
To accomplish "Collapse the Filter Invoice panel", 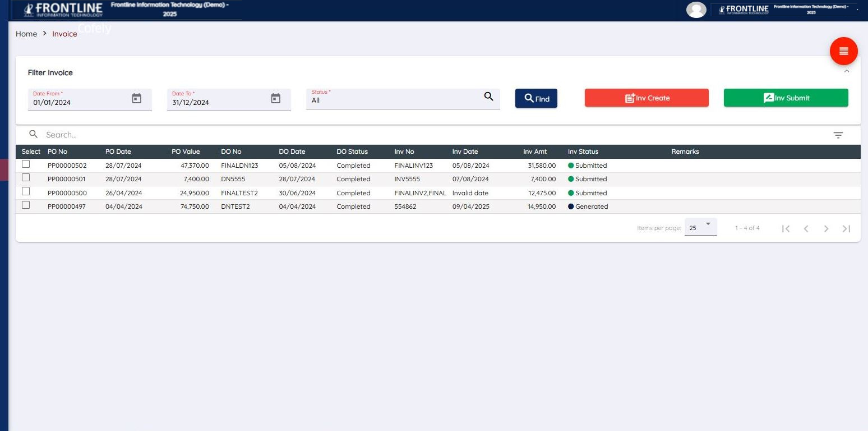I will 847,71.
